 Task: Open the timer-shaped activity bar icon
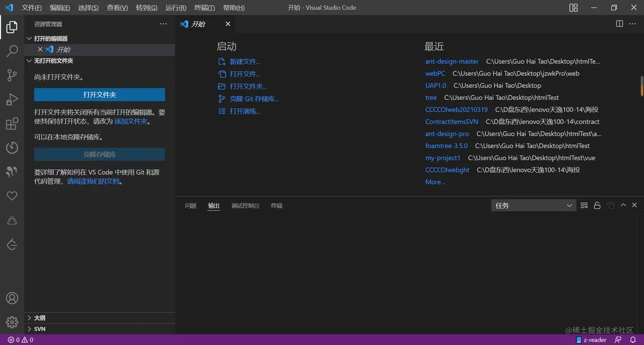pyautogui.click(x=12, y=148)
